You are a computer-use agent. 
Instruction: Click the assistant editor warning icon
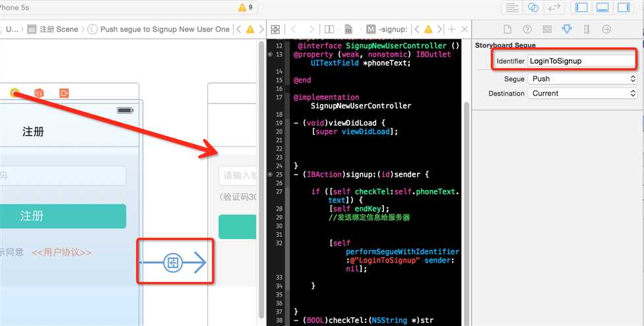[x=428, y=29]
